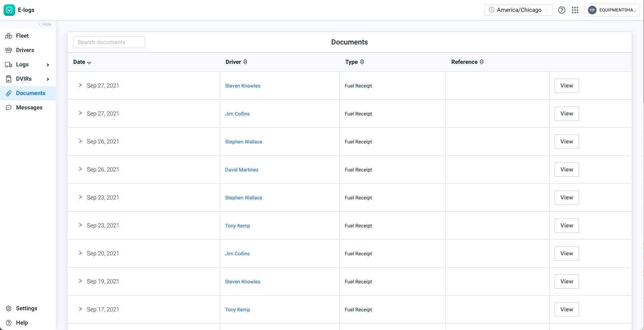Open the America/Chicago timezone dropdown
This screenshot has width=644, height=330.
click(x=518, y=10)
